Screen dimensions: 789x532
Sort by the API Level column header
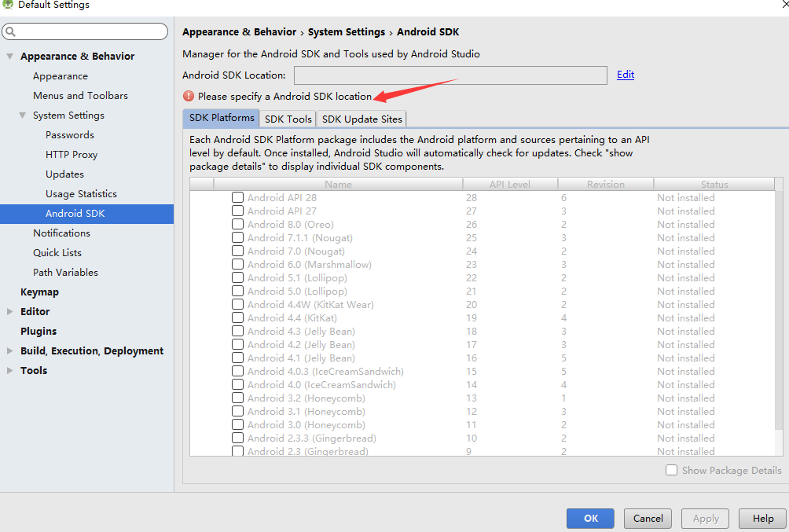point(510,184)
